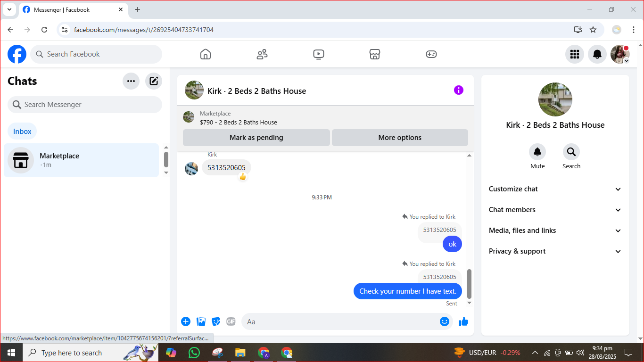644x362 pixels.
Task: Choose a sticker icon in composer
Action: tap(216, 321)
